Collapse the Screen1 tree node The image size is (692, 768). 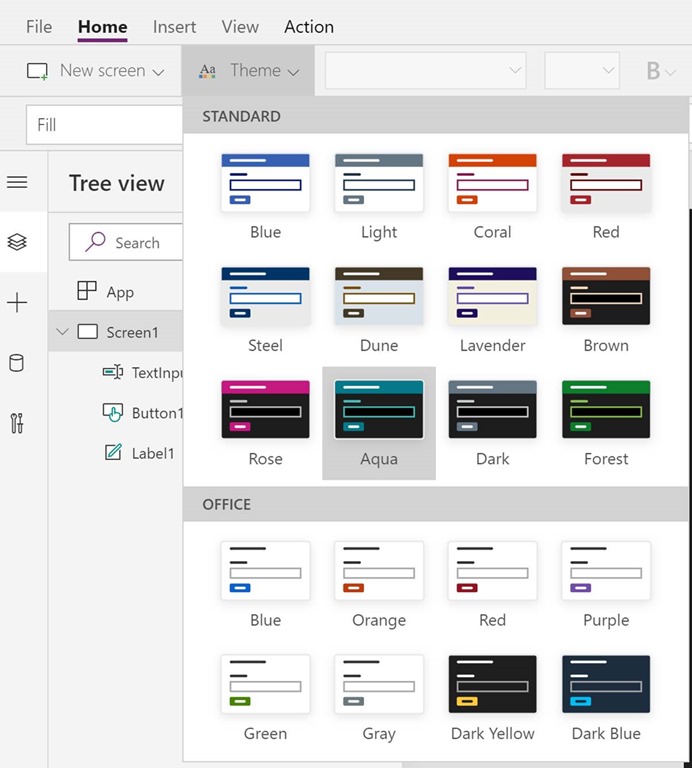(63, 332)
